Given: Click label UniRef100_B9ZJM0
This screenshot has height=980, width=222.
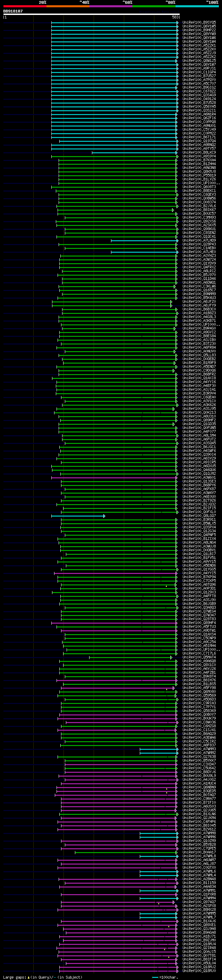Looking at the screenshot, I should [x=199, y=940].
